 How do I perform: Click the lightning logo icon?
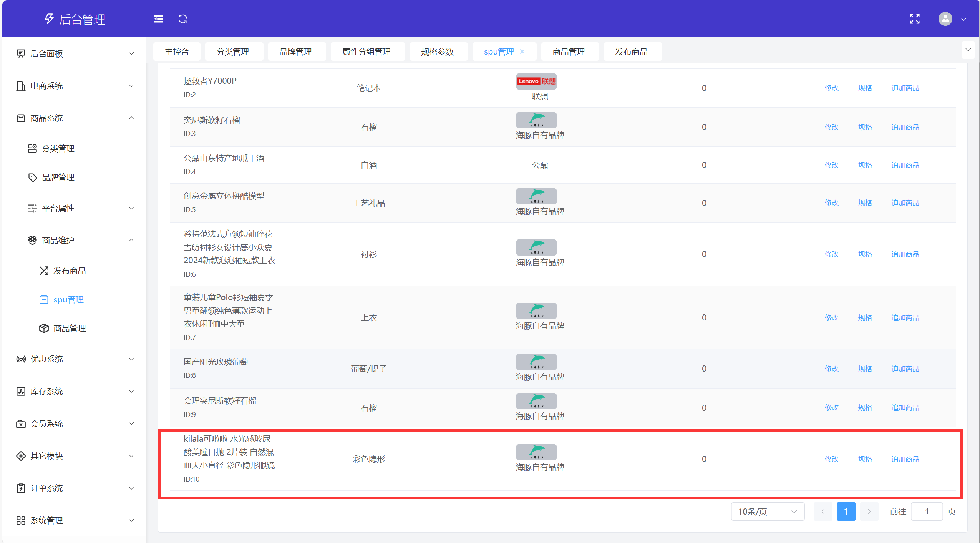click(49, 19)
